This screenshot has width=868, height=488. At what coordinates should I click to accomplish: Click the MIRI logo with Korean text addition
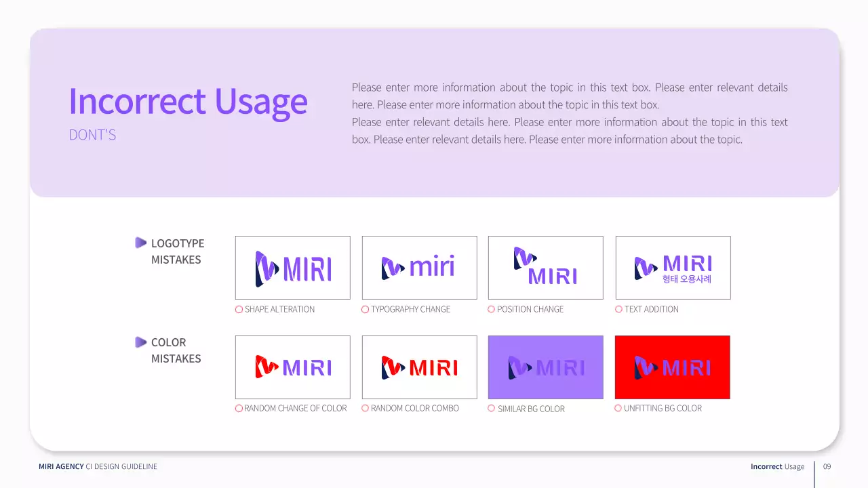[672, 267]
